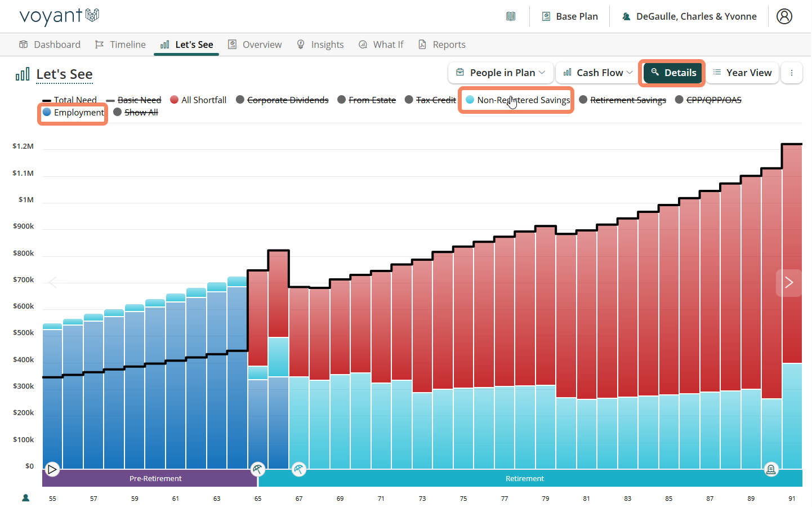This screenshot has width=812, height=507.
Task: Toggle the Employment legend series
Action: coord(73,113)
